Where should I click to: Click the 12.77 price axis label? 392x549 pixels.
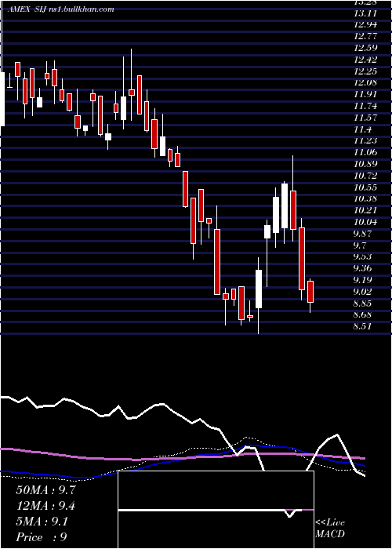click(x=365, y=36)
